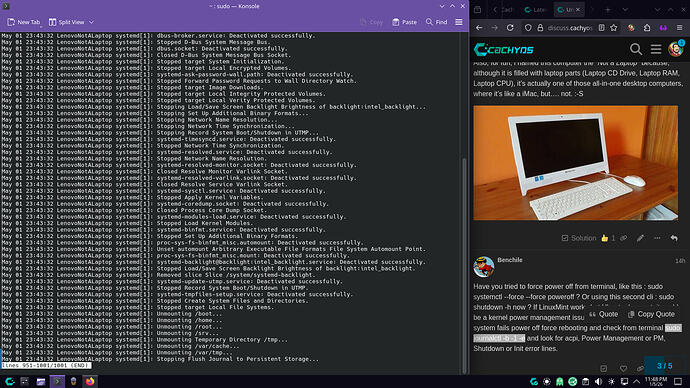Expand the Split View dropdown arrow

[92, 22]
